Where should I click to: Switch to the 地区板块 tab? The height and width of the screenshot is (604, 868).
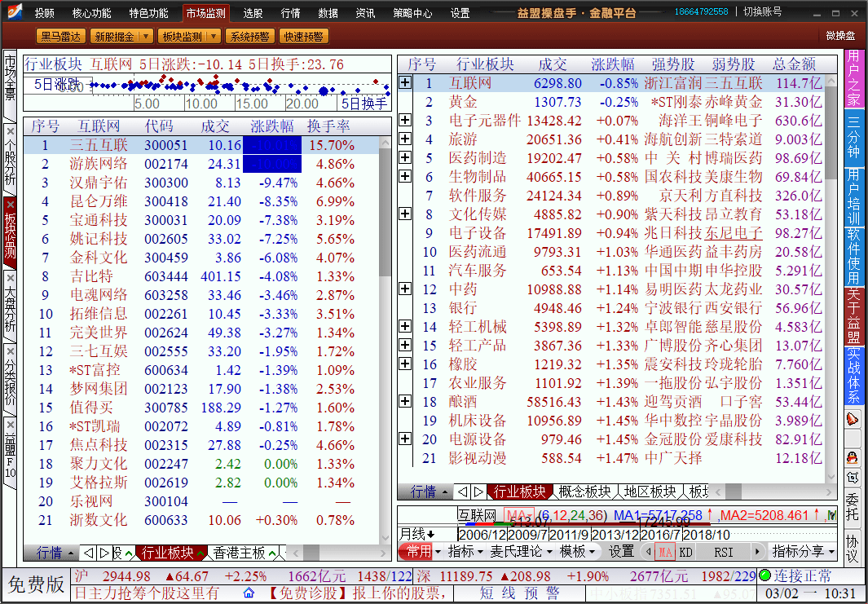pyautogui.click(x=650, y=491)
